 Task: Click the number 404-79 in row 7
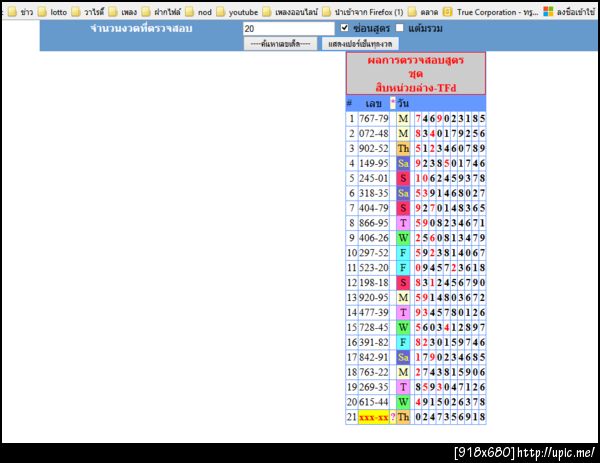[x=374, y=208]
